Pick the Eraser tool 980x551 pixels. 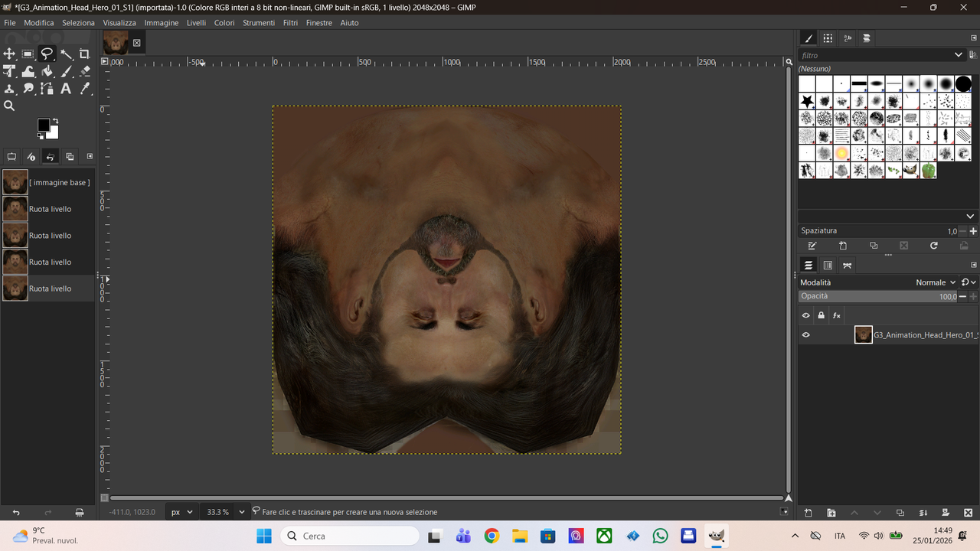[x=85, y=71]
